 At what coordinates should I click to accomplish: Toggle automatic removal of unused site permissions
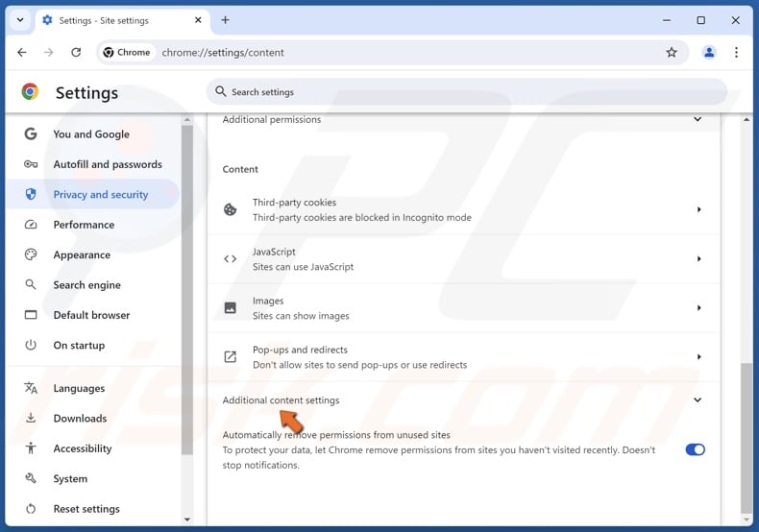[695, 449]
